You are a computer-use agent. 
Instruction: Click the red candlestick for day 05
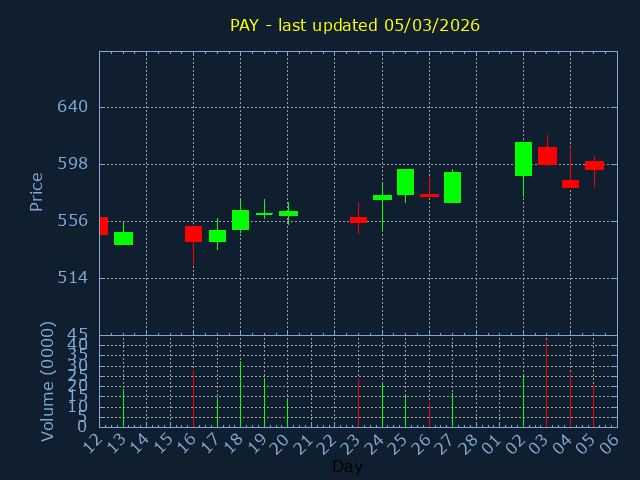pos(594,165)
